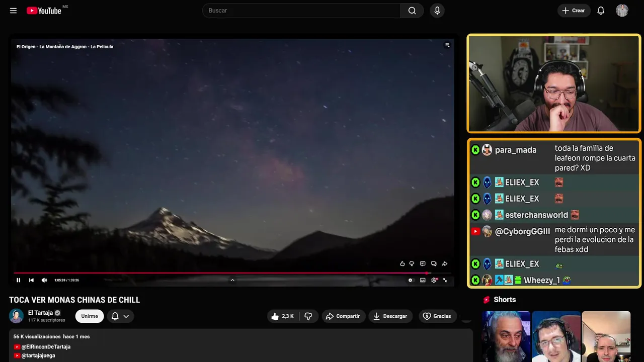Click the Unirme membership button
The height and width of the screenshot is (362, 644).
90,316
